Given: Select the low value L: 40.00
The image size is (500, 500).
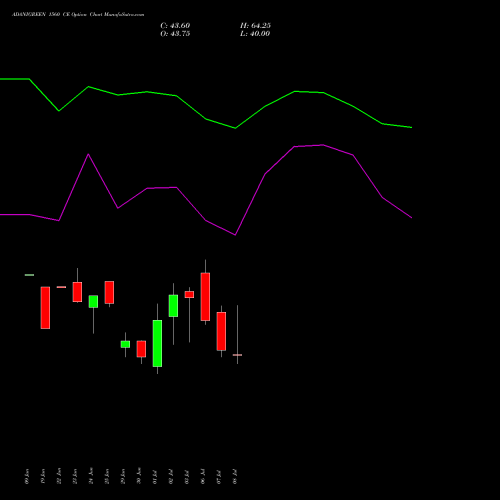Looking at the screenshot, I should tap(255, 34).
